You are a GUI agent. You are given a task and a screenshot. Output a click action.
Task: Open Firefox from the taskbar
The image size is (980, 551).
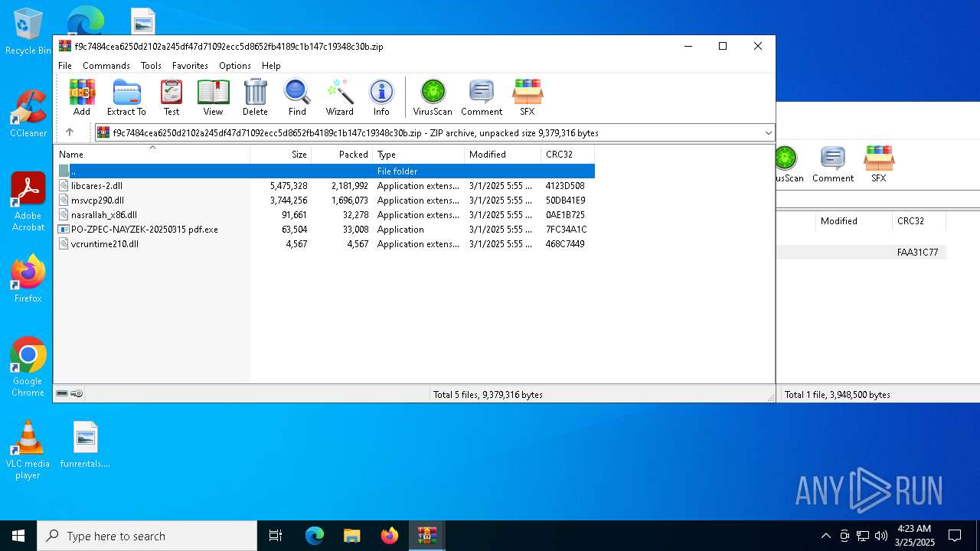pyautogui.click(x=390, y=536)
